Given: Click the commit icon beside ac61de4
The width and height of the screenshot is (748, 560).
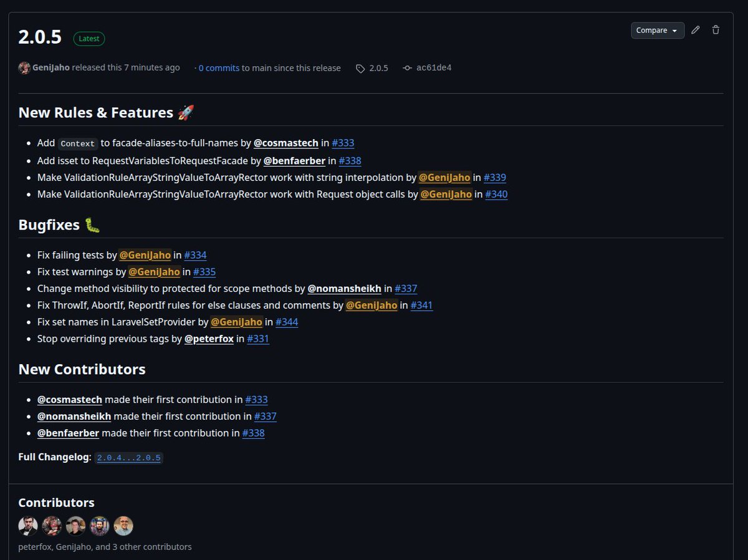Looking at the screenshot, I should click(x=408, y=68).
